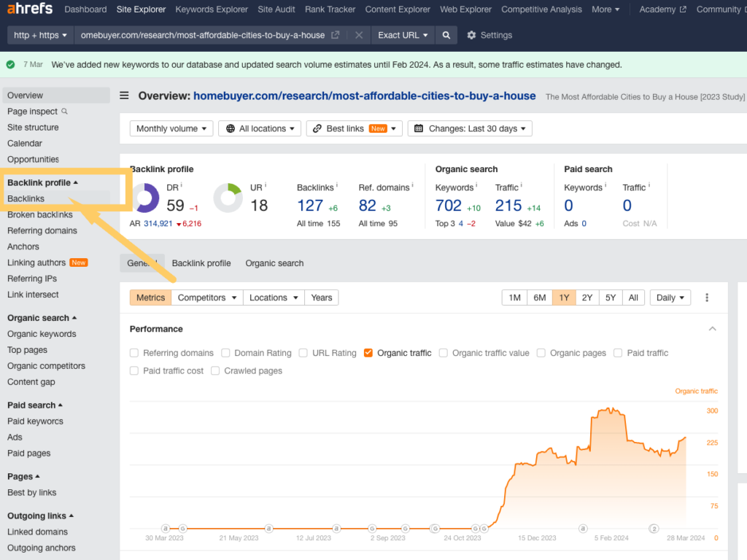Open Academy via its external-link icon
Screen dimensions: 747x560
[682, 9]
